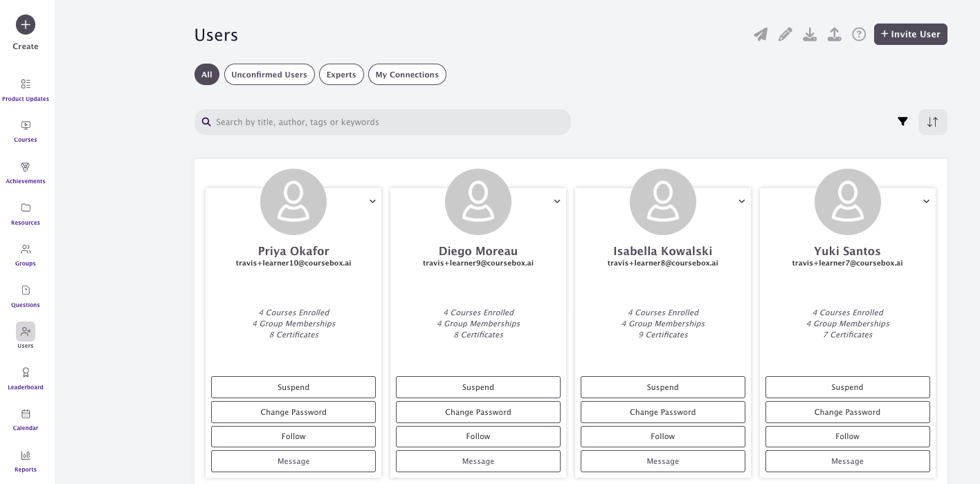
Task: Focus the user search field
Action: pyautogui.click(x=383, y=122)
